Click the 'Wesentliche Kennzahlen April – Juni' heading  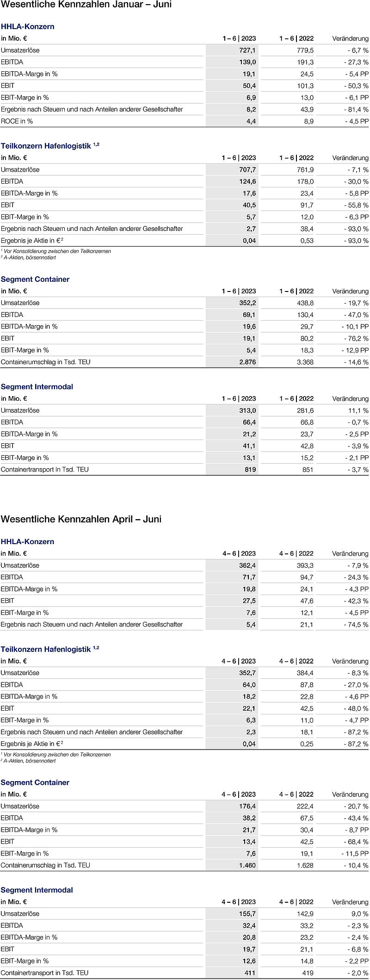81,519
